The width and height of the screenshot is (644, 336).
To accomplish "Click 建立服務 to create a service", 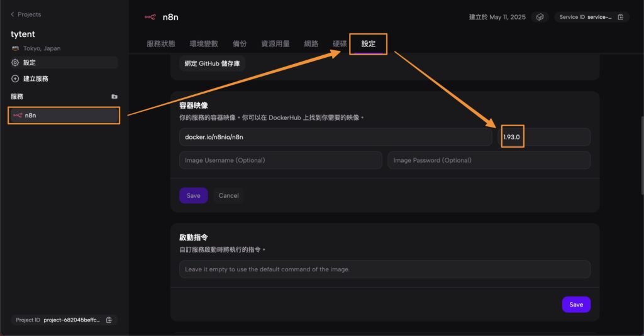I will pos(36,79).
